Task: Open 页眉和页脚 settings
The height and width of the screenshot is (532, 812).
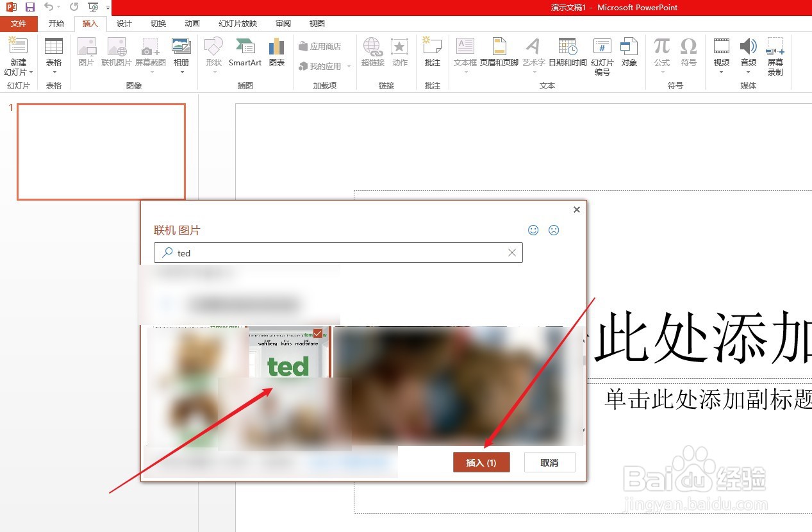Action: coord(499,53)
